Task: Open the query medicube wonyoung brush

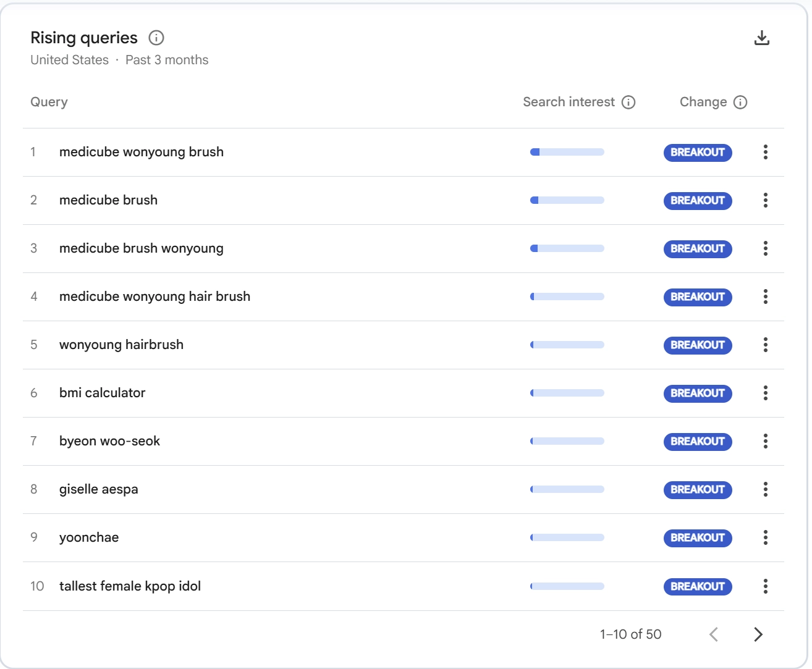Action: [142, 152]
